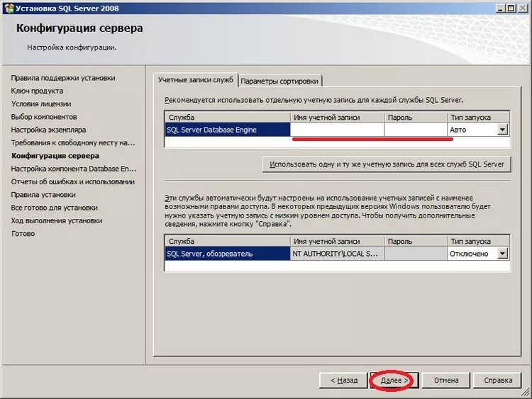Select Условия лицензии step in sidebar
This screenshot has width=532, height=399.
(41, 103)
